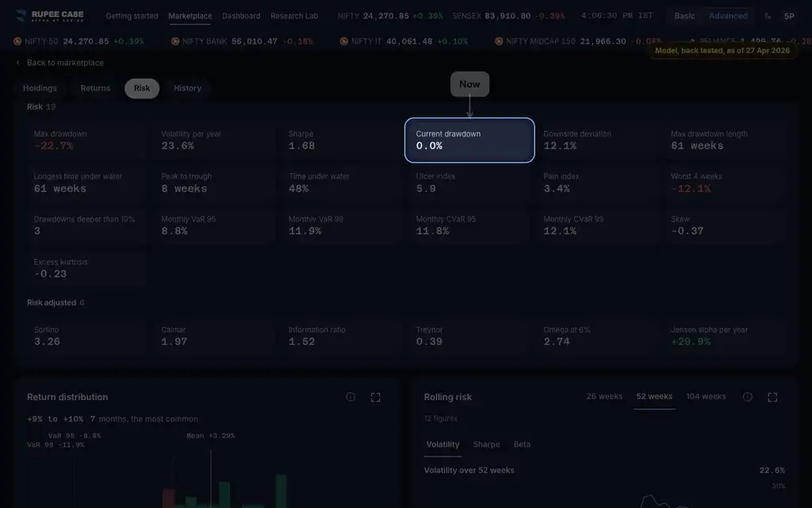
Task: Open the Getting started page
Action: 132,16
